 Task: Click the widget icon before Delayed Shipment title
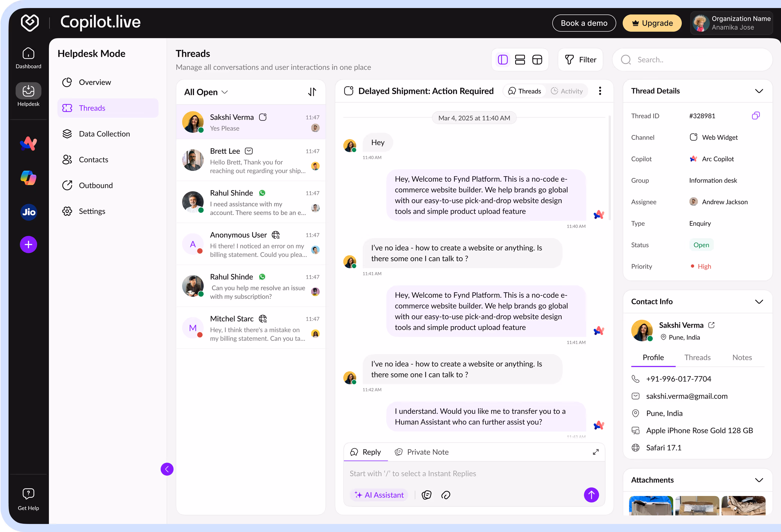[x=348, y=91]
